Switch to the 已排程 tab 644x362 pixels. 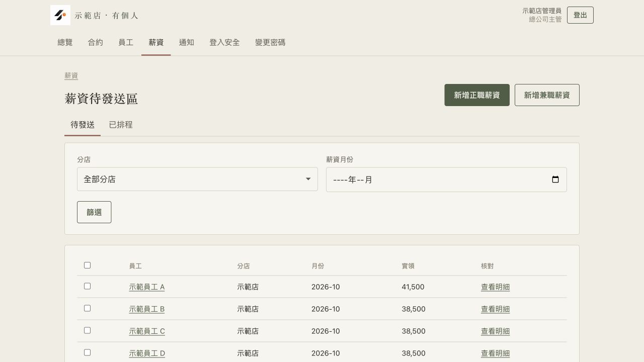coord(121,125)
